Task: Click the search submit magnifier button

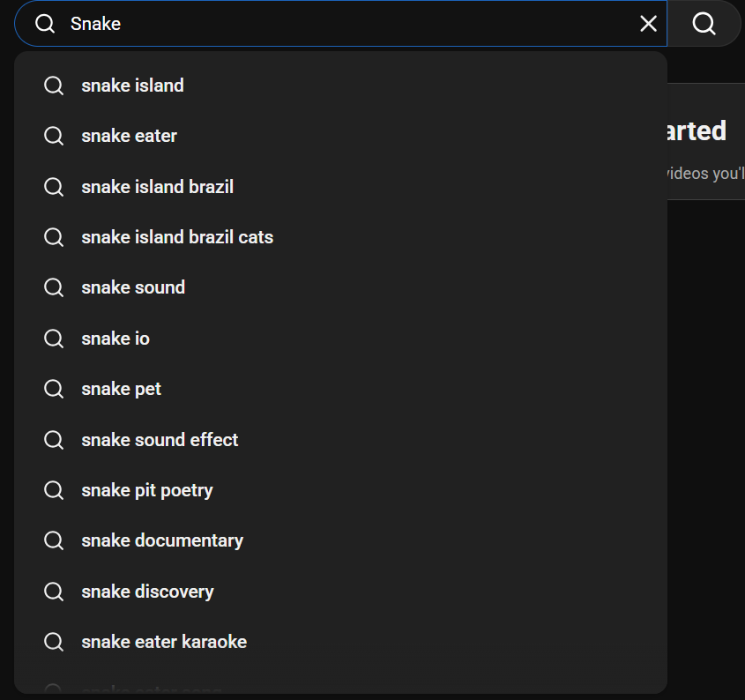Action: click(x=704, y=24)
